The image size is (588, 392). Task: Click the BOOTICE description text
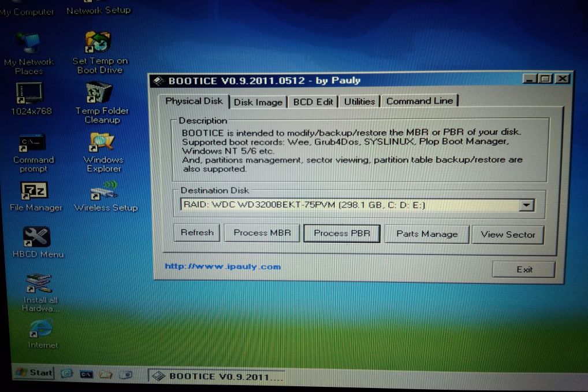coord(352,150)
